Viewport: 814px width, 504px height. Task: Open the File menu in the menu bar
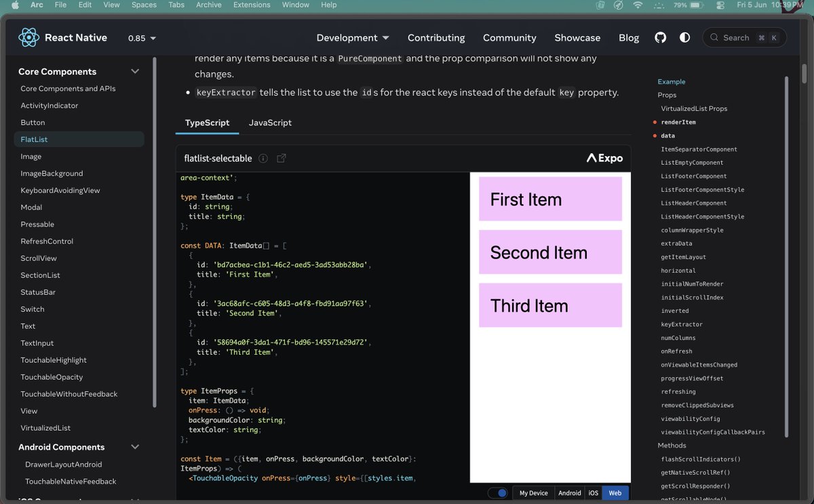60,5
